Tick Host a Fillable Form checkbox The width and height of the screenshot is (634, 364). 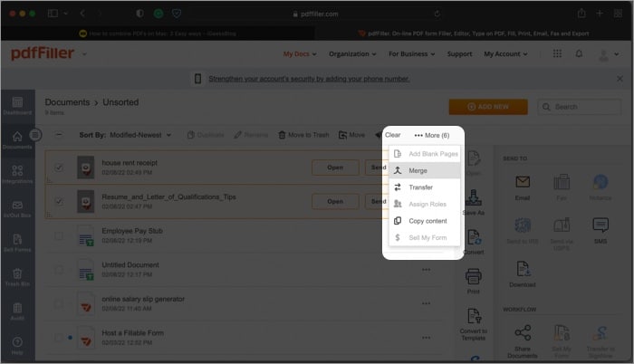tap(59, 338)
